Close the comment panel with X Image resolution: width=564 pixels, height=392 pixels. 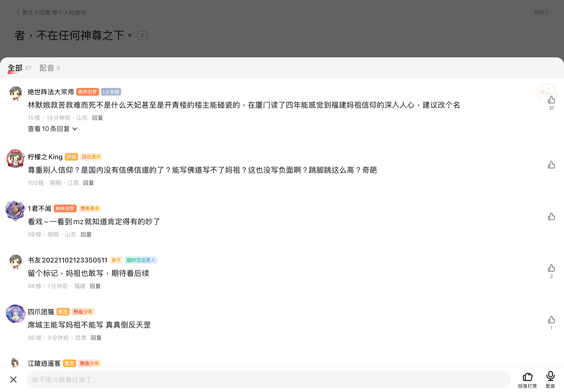tap(14, 380)
